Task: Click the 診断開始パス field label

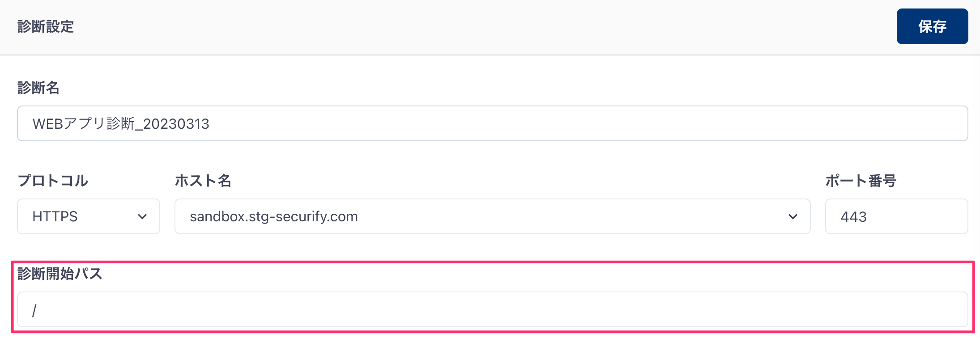Action: click(x=60, y=274)
